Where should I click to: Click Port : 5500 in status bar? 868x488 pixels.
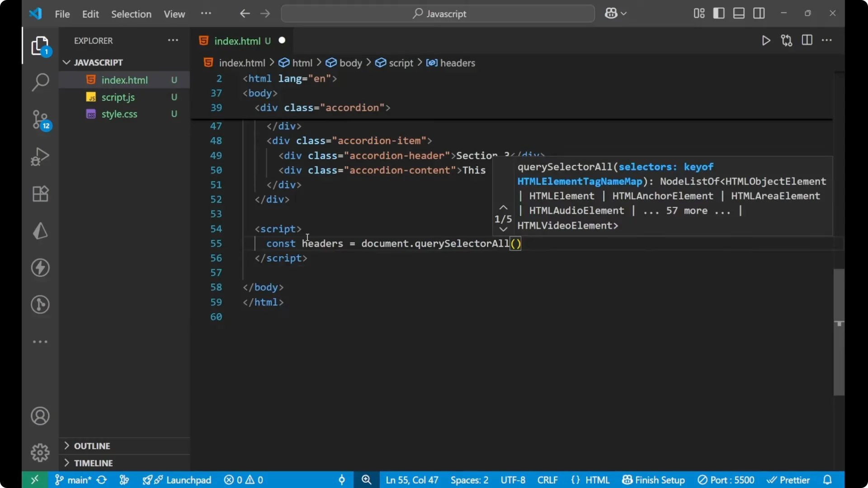coord(726,480)
